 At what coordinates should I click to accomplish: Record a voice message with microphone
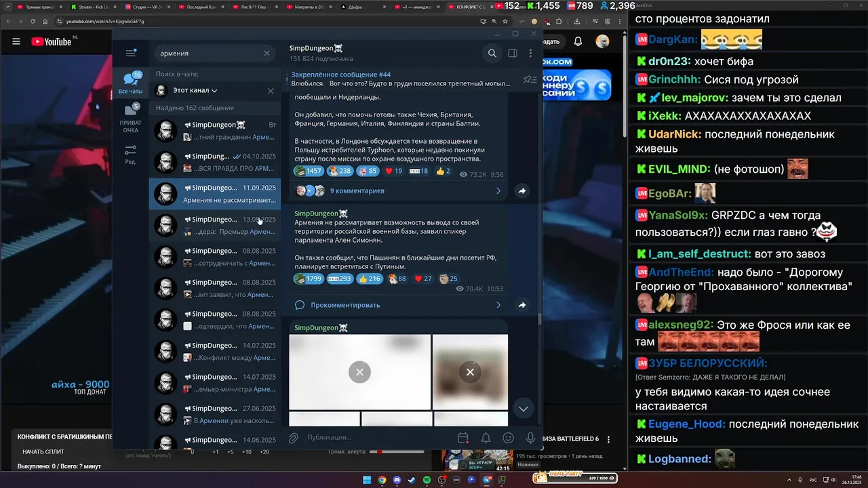click(530, 438)
